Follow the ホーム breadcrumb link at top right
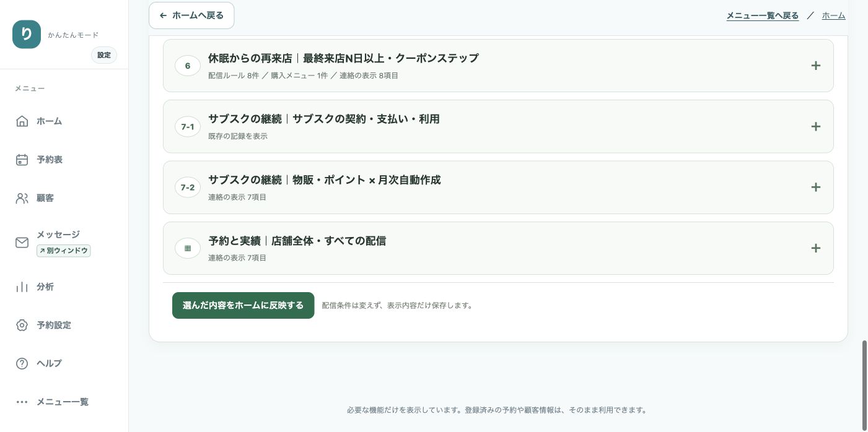This screenshot has height=432, width=868. click(833, 16)
